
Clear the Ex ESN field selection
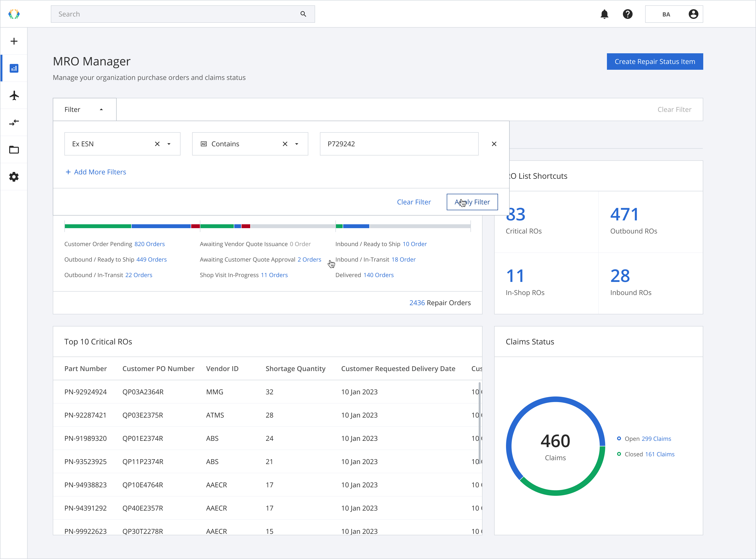157,144
